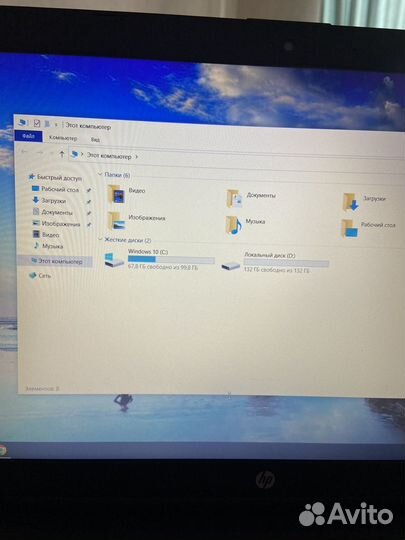The width and height of the screenshot is (405, 540).
Task: Collapse the Папки (6) group
Action: pyautogui.click(x=100, y=175)
